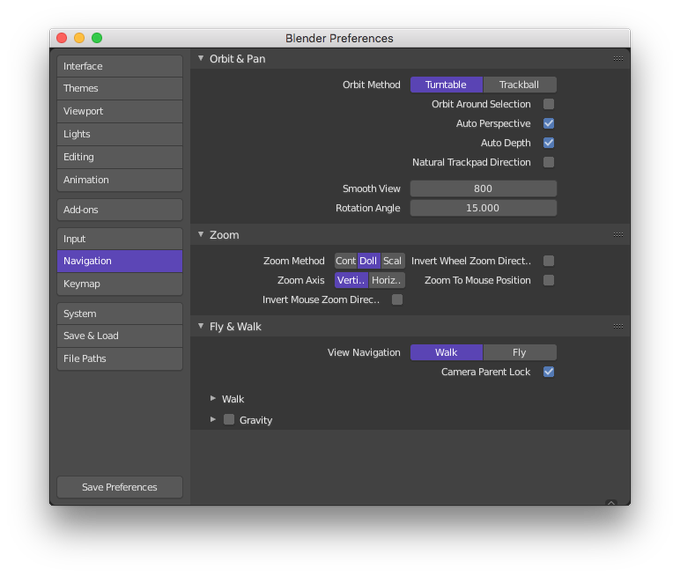Image resolution: width=680 pixels, height=576 pixels.
Task: Collapse the Orbit & Pan panel
Action: pos(201,58)
